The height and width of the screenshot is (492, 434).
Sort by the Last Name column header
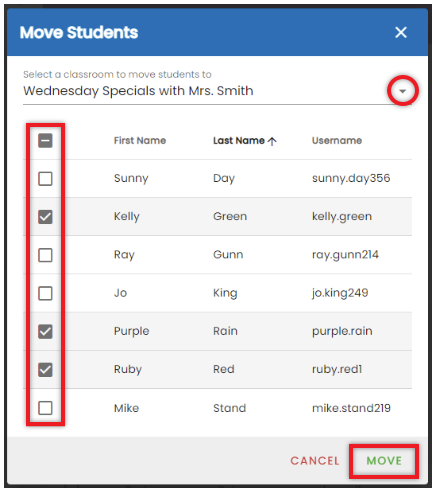239,141
